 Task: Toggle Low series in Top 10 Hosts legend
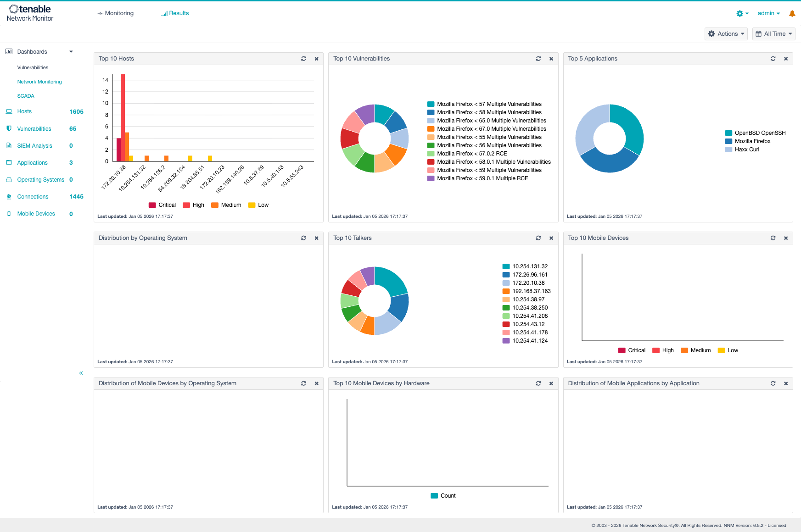click(x=258, y=205)
